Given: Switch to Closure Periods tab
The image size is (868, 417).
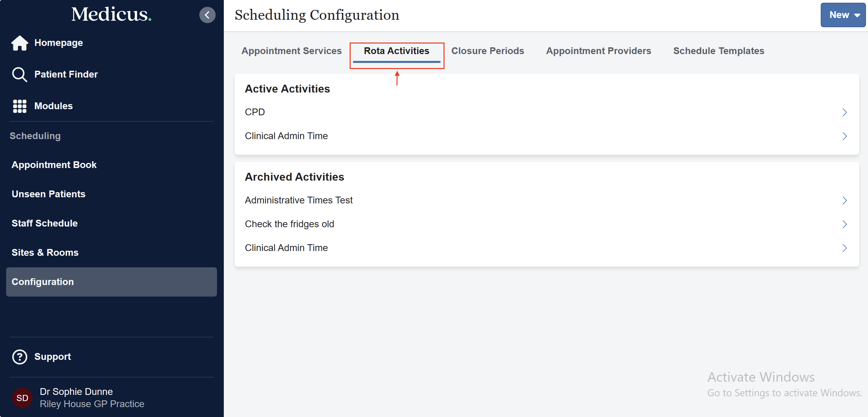Looking at the screenshot, I should [x=487, y=51].
